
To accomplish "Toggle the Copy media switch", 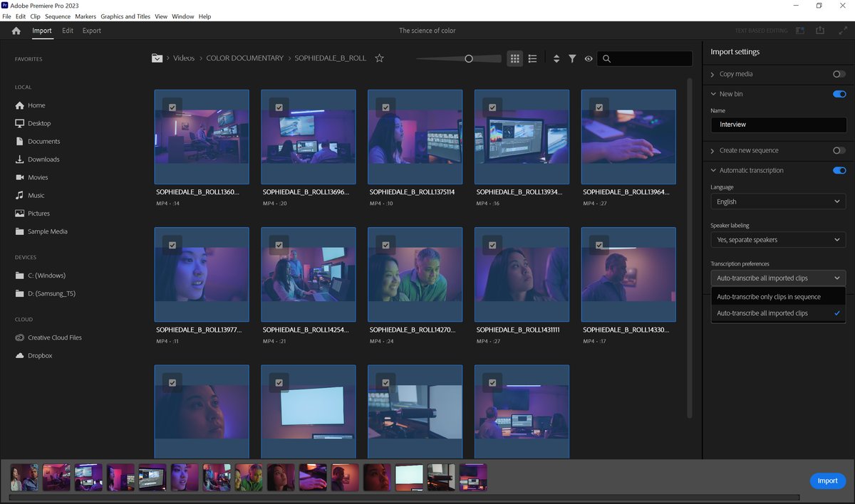I will pos(839,74).
